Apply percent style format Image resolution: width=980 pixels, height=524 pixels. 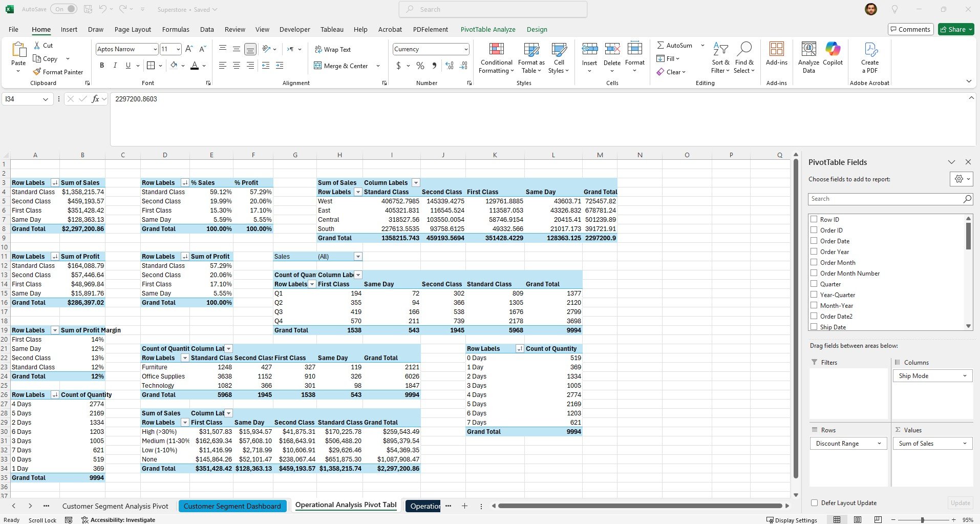(x=420, y=66)
